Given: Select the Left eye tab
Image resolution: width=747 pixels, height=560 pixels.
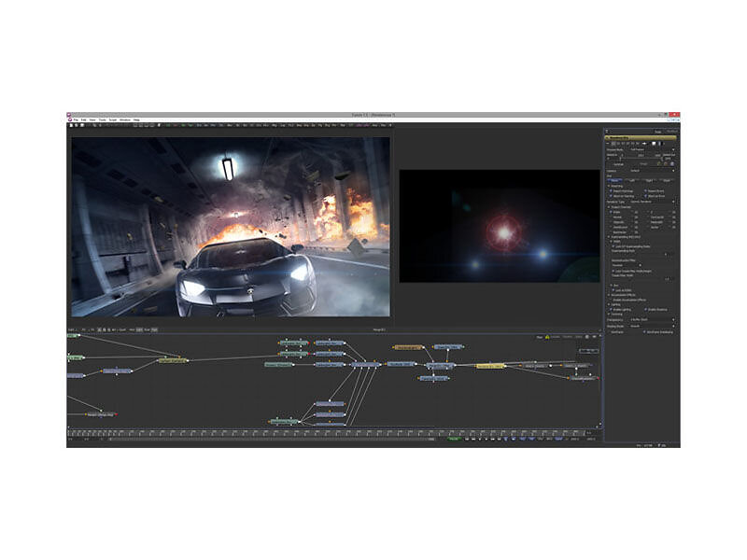Looking at the screenshot, I should click(632, 180).
